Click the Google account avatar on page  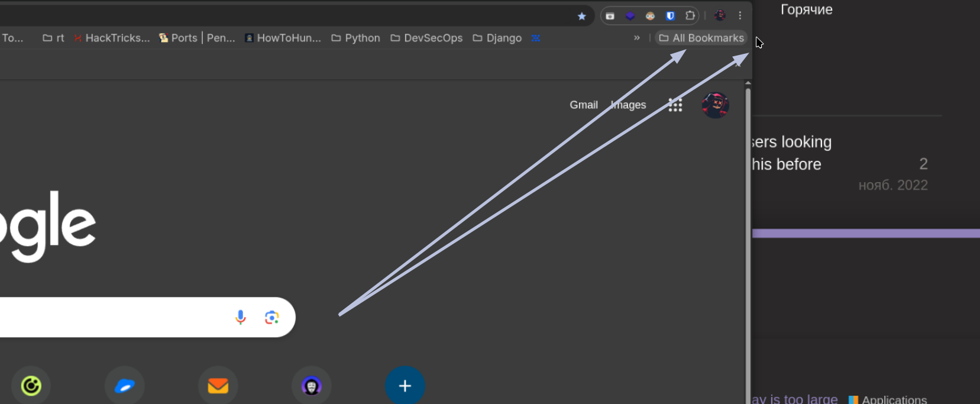pyautogui.click(x=715, y=105)
